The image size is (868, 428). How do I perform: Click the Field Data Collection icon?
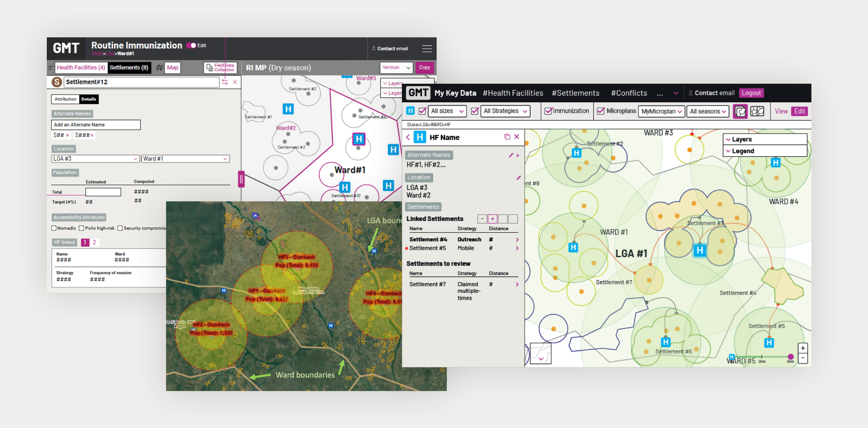[x=209, y=67]
